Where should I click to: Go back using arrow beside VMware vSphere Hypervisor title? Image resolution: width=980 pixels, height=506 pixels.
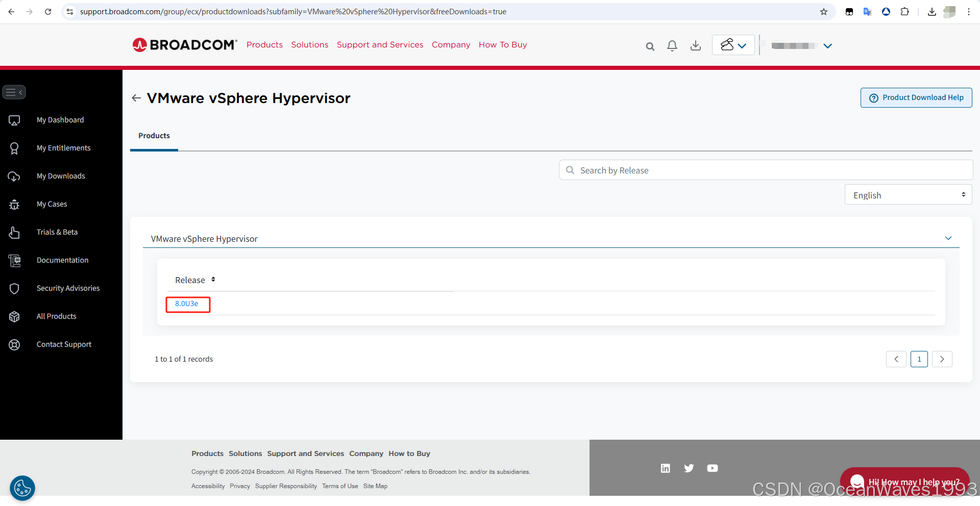(136, 98)
